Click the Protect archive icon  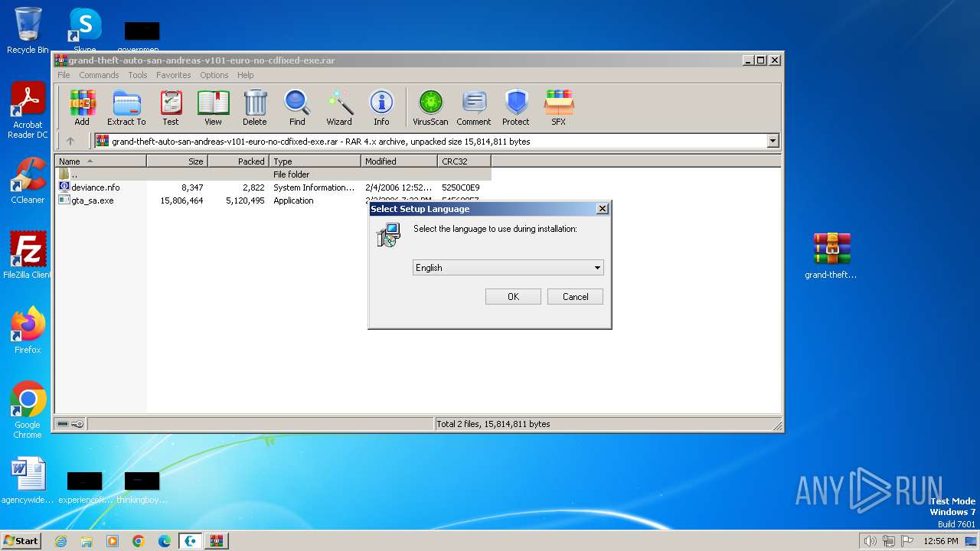click(516, 107)
